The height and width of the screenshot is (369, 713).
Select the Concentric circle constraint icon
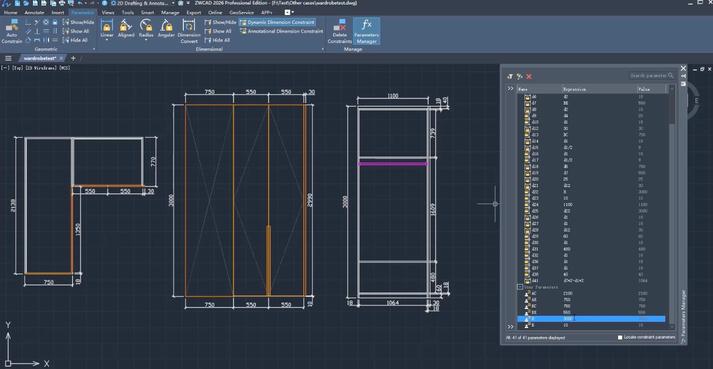coord(46,22)
